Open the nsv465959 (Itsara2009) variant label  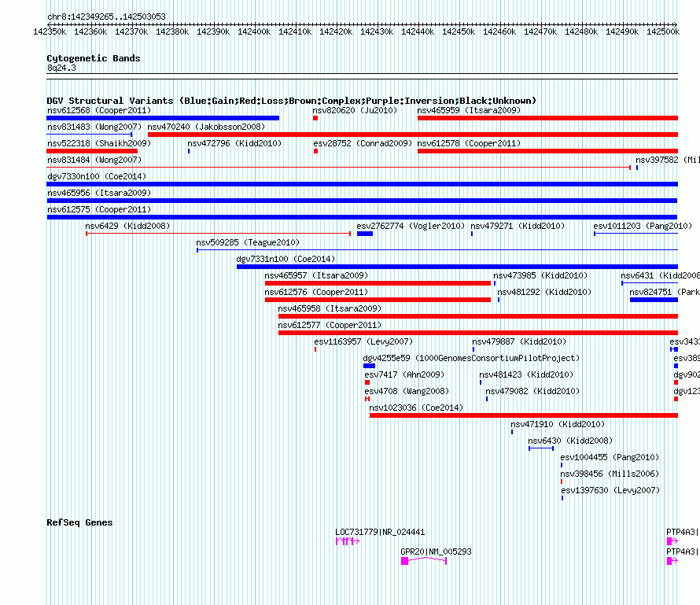pyautogui.click(x=469, y=110)
